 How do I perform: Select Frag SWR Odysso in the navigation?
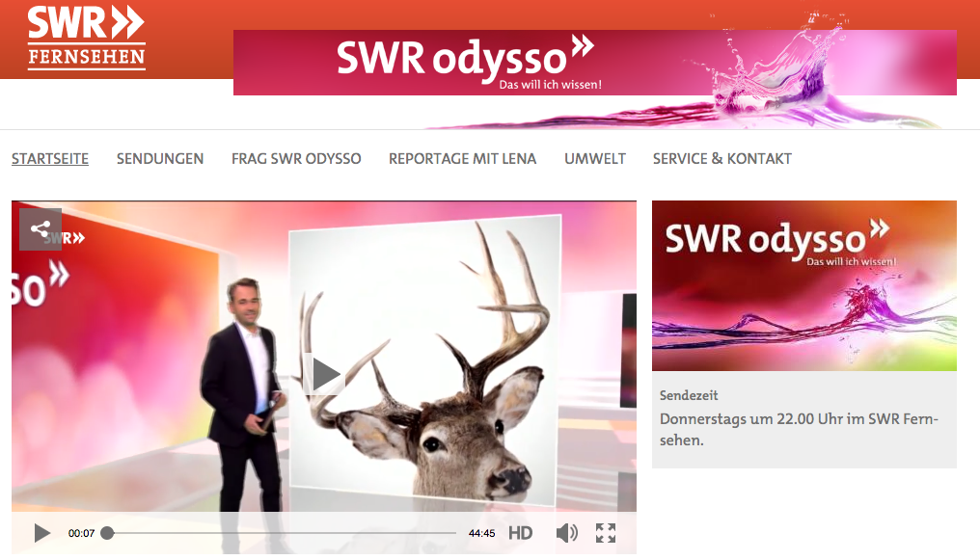point(296,159)
